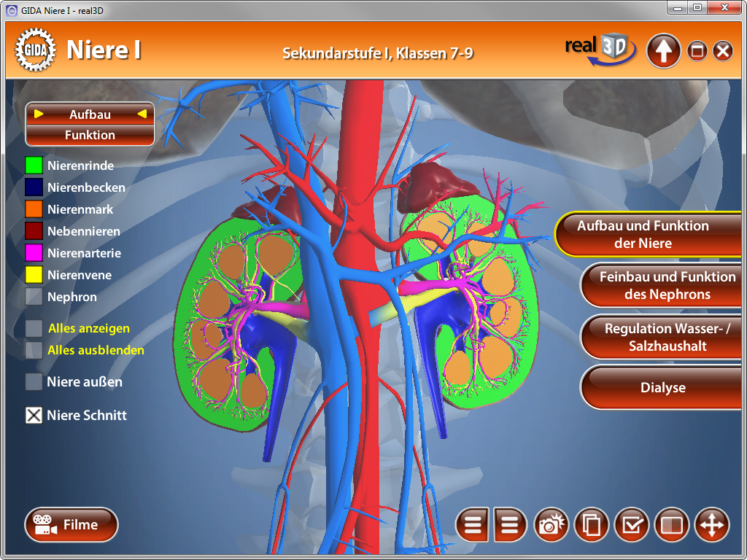The height and width of the screenshot is (560, 747).
Task: Switch to the Funktion tab
Action: tap(90, 135)
